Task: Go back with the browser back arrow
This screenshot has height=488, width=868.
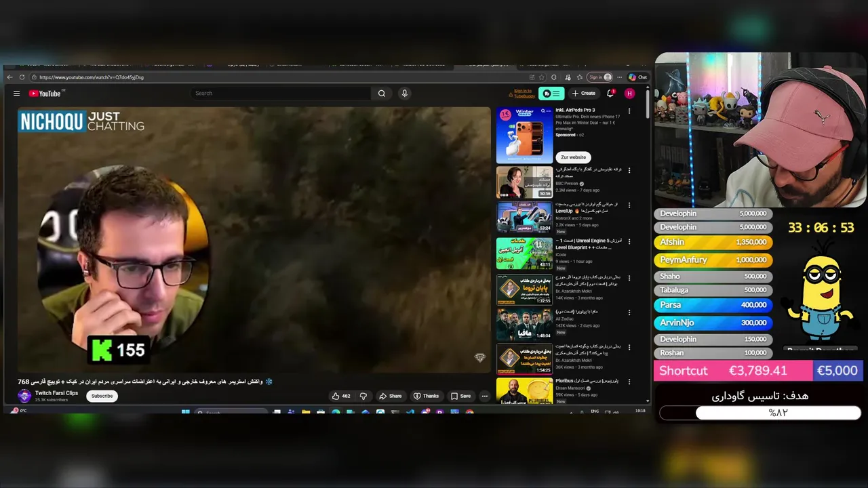Action: (x=9, y=77)
